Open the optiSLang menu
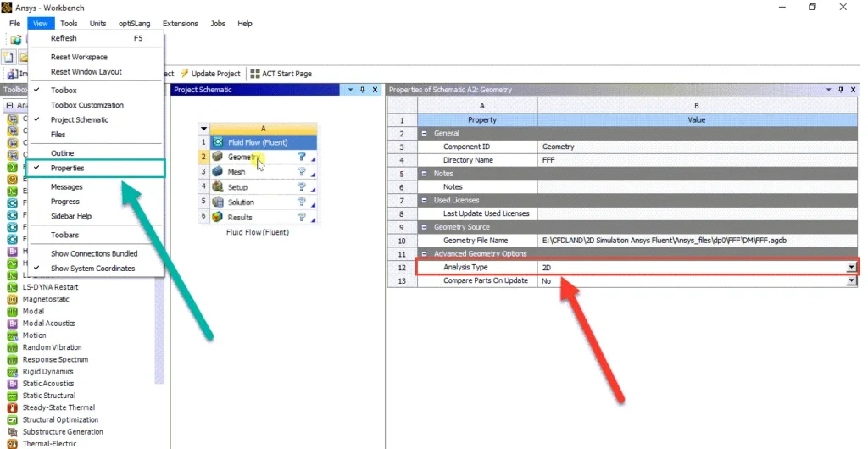The height and width of the screenshot is (449, 868). point(134,23)
